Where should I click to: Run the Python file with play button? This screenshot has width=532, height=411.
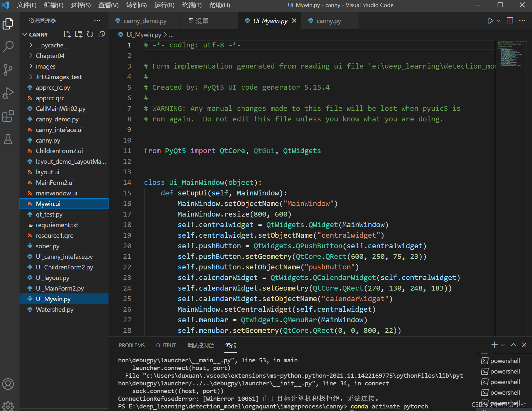click(490, 21)
